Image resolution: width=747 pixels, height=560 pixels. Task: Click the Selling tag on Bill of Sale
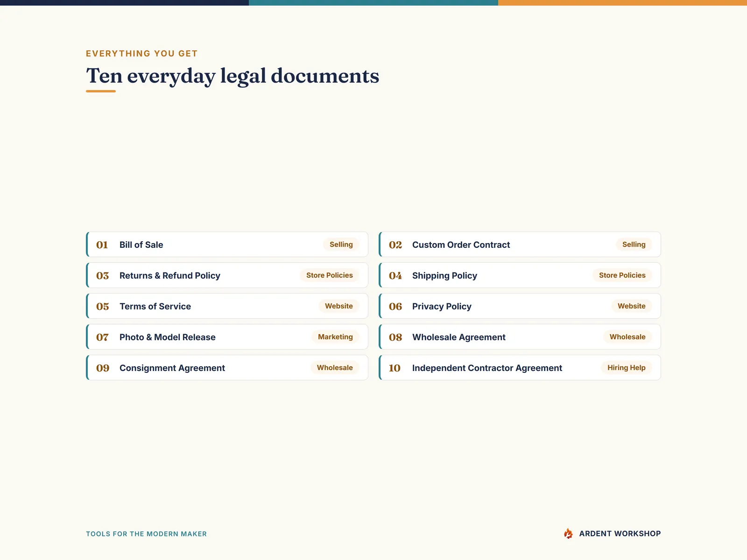click(x=341, y=245)
